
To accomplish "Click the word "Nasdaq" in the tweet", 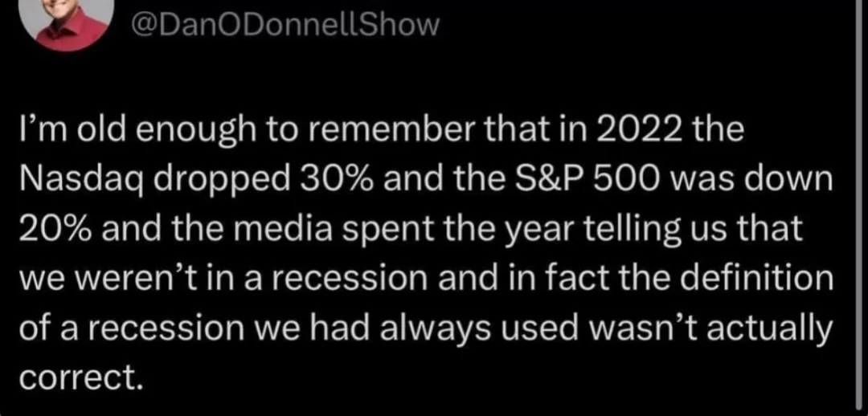I will tap(74, 179).
